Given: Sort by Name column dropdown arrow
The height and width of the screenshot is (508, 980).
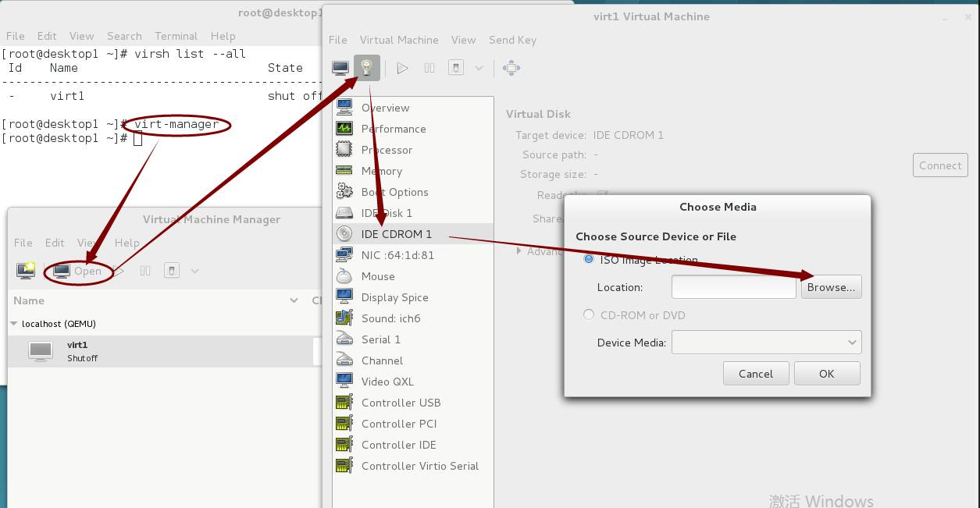Looking at the screenshot, I should coord(294,300).
